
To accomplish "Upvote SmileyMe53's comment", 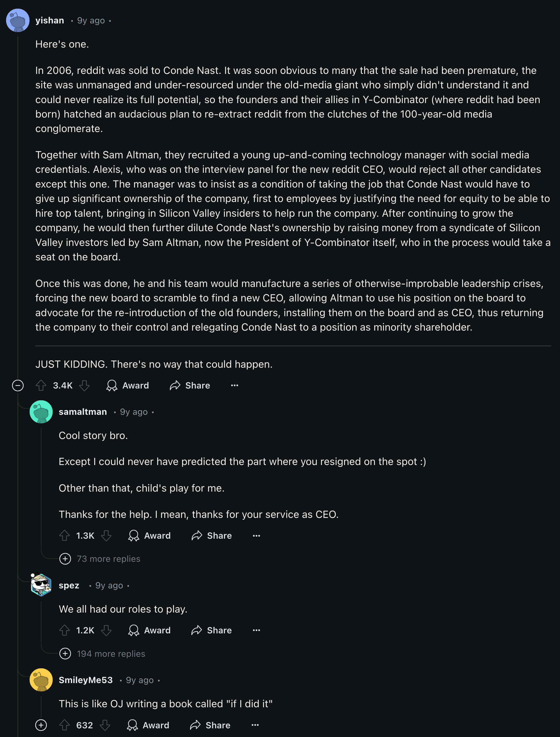I will coord(64,725).
